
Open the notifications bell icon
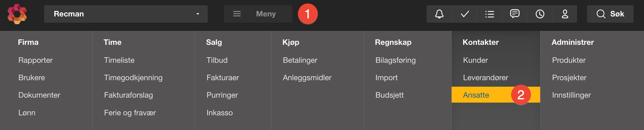pyautogui.click(x=439, y=14)
